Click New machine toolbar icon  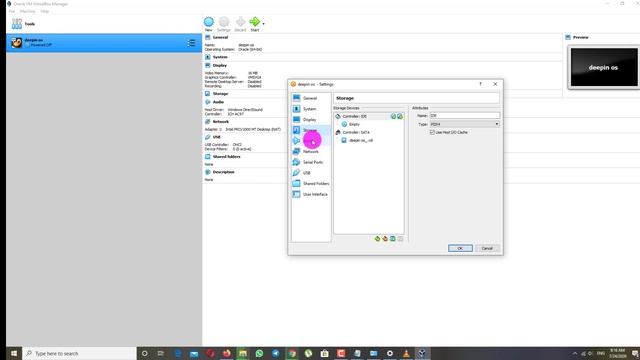tap(209, 24)
